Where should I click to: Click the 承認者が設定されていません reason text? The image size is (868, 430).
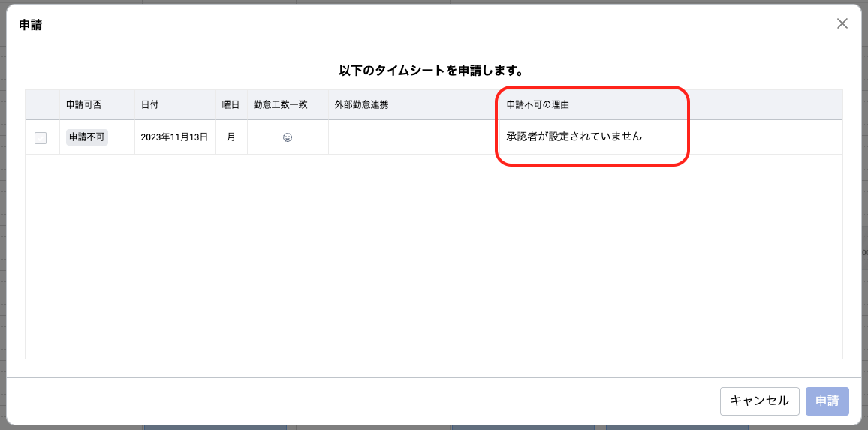click(x=574, y=137)
